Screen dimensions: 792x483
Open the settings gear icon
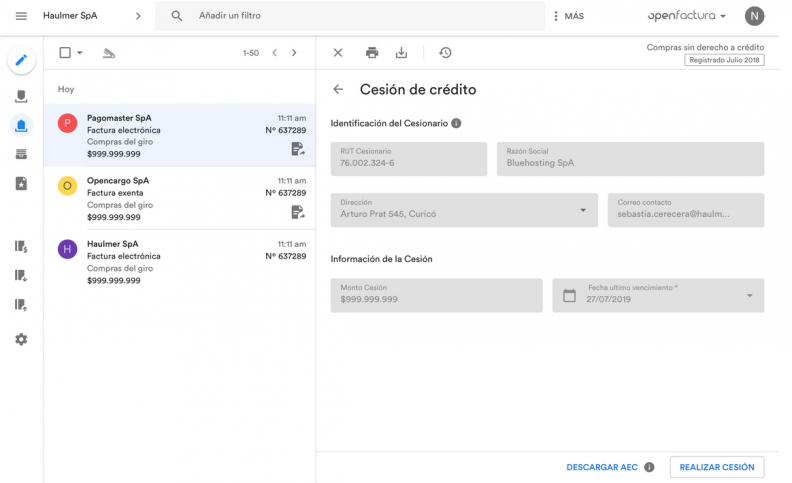(x=21, y=340)
